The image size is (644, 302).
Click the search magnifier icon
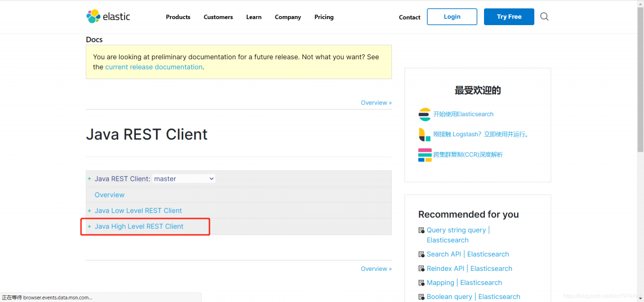(544, 17)
